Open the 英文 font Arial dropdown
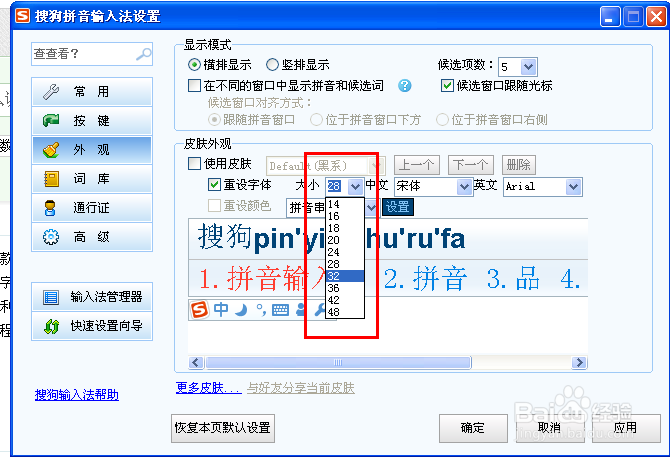The height and width of the screenshot is (457, 670). point(573,187)
